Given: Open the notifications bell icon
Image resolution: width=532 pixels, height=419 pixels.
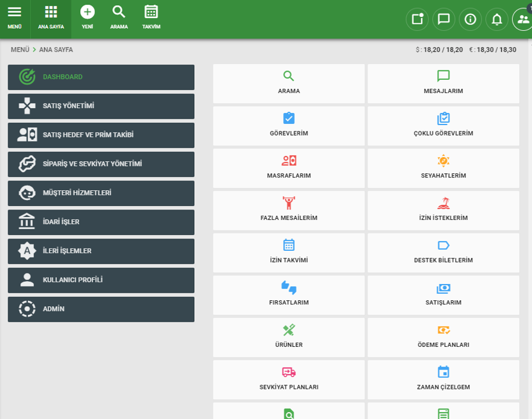Looking at the screenshot, I should [x=497, y=19].
